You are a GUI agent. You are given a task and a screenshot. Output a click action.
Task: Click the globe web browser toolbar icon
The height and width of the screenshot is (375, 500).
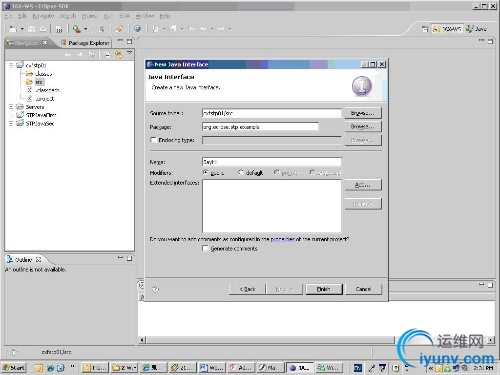[137, 29]
